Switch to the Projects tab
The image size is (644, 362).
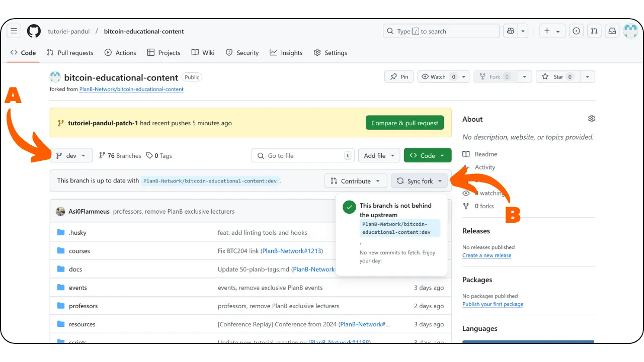[x=164, y=53]
